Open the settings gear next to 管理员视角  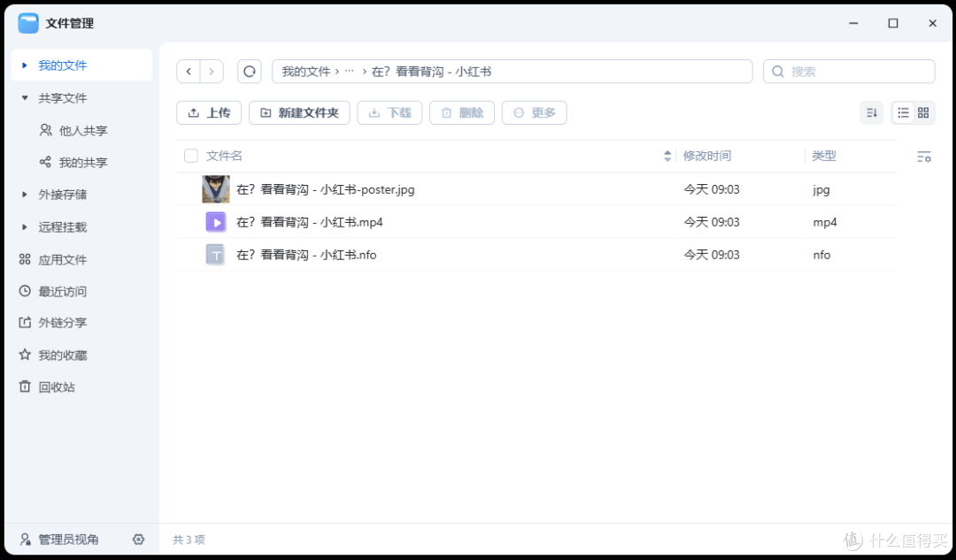pos(138,539)
